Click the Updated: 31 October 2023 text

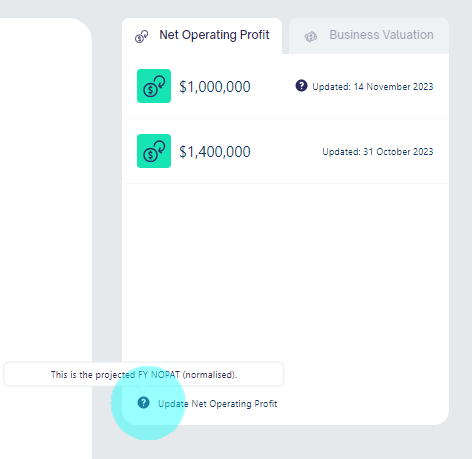click(378, 152)
